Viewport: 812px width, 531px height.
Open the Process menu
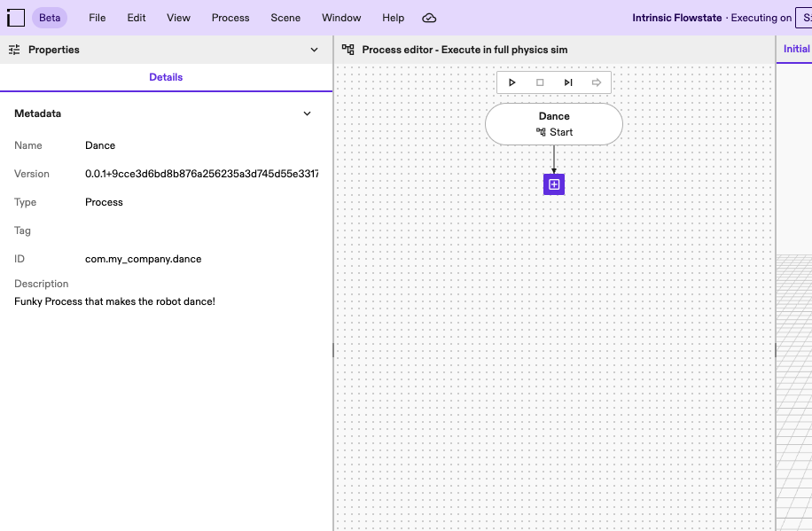pos(230,18)
